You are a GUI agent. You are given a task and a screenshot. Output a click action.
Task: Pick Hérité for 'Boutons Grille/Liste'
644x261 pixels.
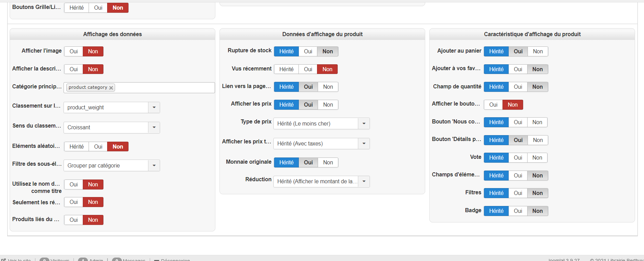[x=76, y=8]
